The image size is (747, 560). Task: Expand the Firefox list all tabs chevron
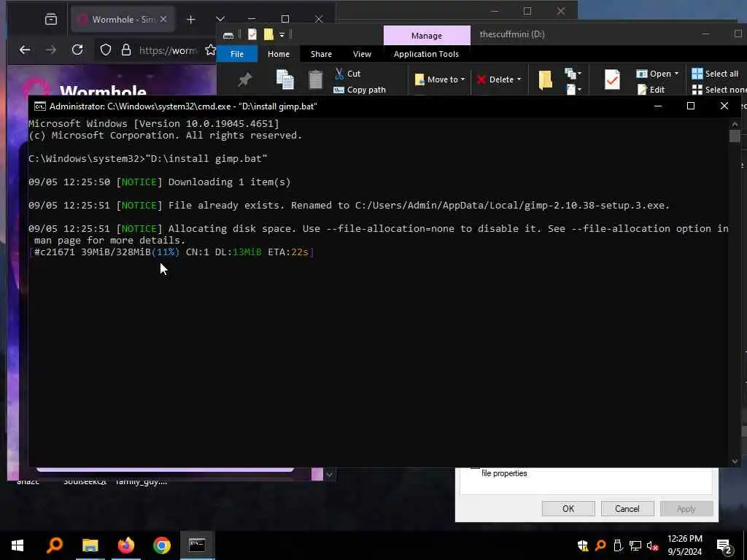[220, 19]
